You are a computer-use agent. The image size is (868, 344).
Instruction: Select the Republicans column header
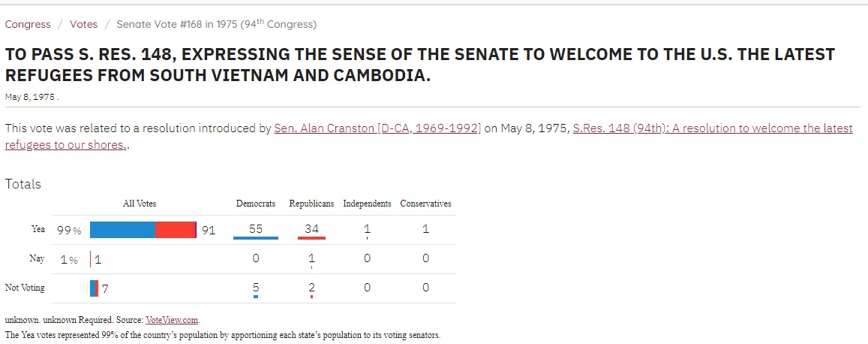311,204
